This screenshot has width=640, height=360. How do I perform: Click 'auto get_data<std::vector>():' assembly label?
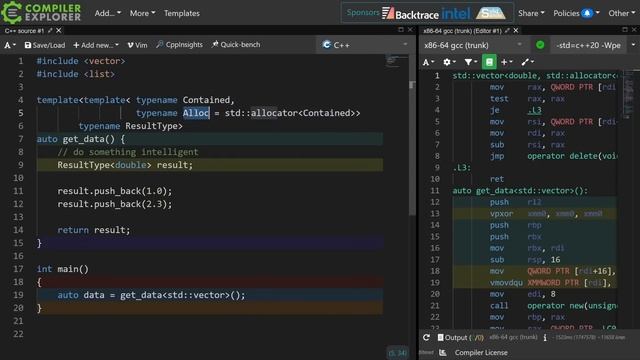point(520,191)
